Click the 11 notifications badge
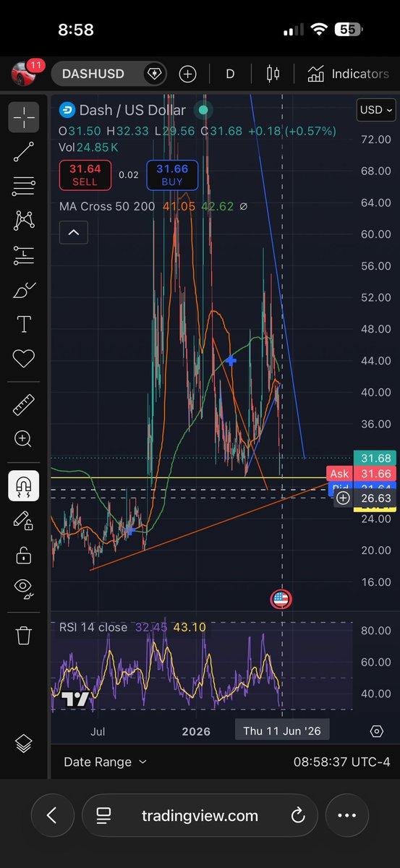The image size is (400, 868). [x=36, y=65]
